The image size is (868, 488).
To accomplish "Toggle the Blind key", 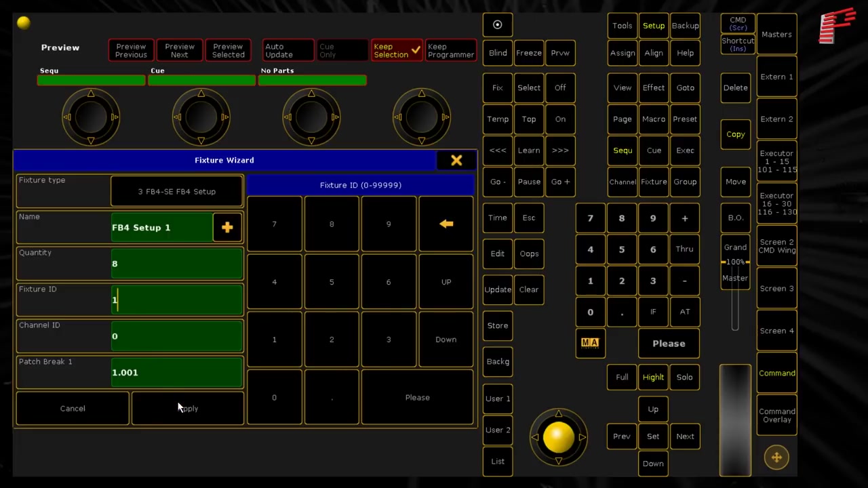I will click(x=497, y=53).
